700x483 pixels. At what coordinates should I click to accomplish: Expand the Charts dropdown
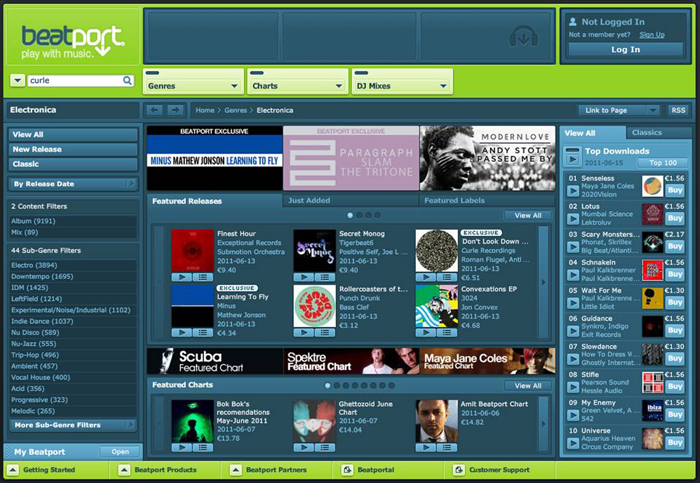pyautogui.click(x=298, y=81)
